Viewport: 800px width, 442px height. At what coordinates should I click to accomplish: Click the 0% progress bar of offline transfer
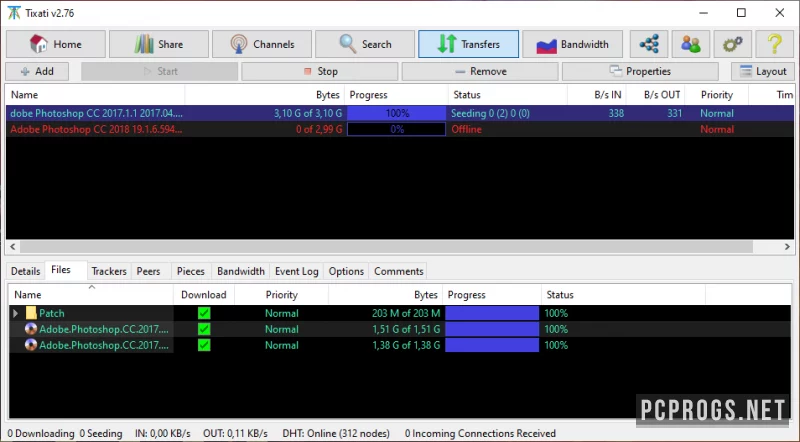396,129
